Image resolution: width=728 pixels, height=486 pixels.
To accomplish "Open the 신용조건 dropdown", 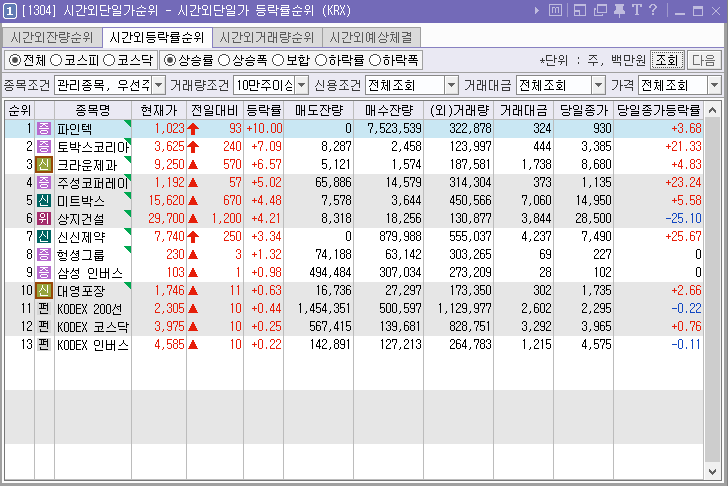I will [x=451, y=85].
